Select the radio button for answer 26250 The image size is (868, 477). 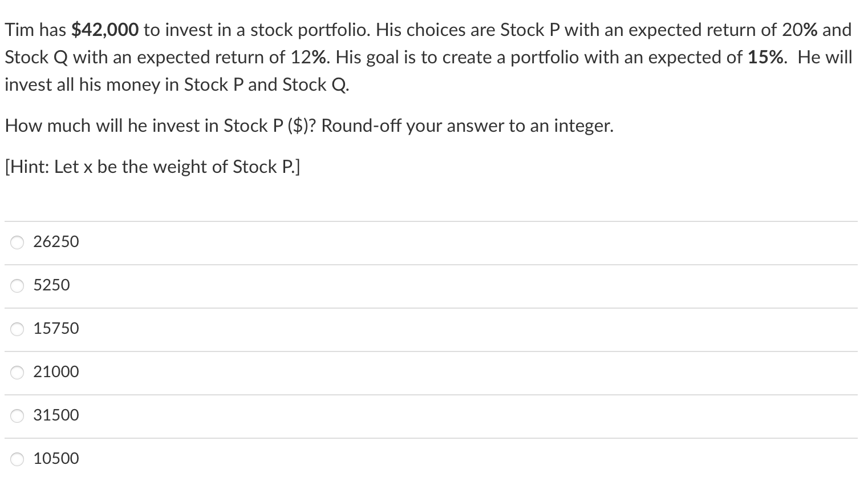point(17,242)
